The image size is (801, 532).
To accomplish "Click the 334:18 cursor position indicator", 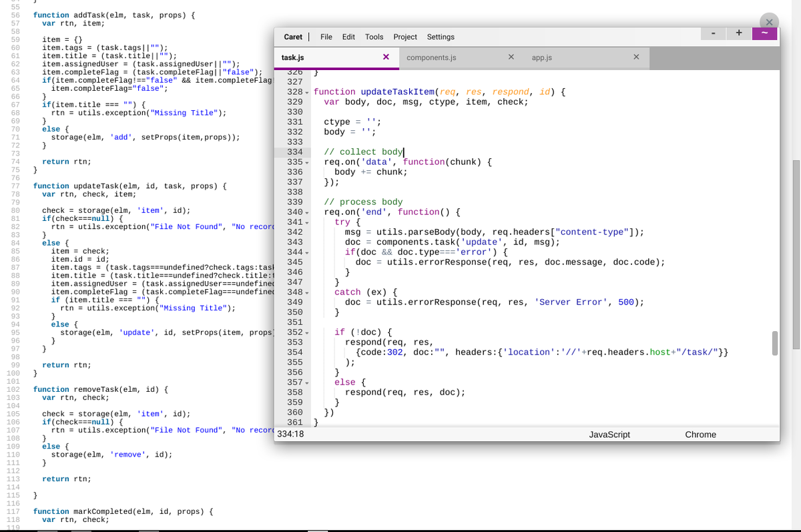I will 290,435.
